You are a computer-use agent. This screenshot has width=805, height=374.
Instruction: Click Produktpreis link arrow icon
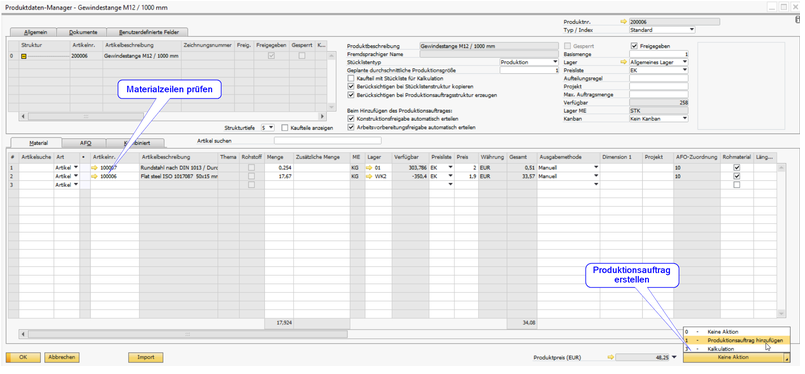pos(610,357)
